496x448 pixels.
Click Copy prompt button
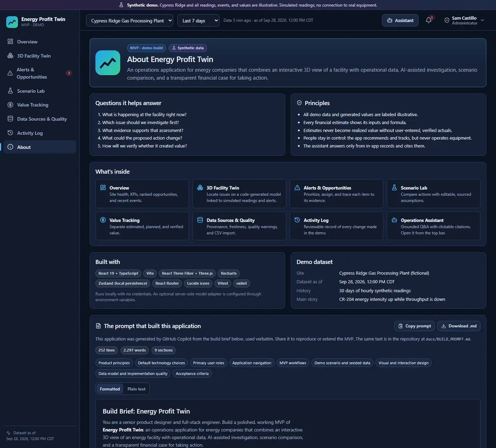[x=414, y=326]
